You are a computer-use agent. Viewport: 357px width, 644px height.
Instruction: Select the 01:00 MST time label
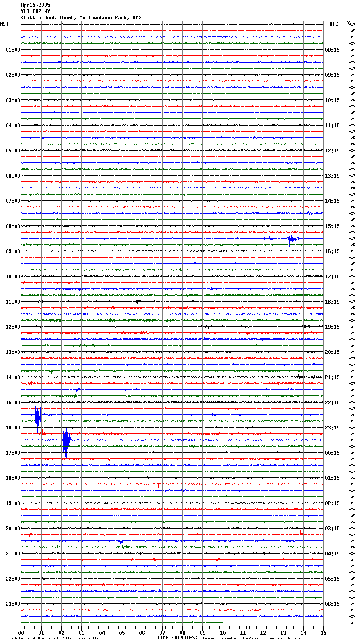coord(13,50)
